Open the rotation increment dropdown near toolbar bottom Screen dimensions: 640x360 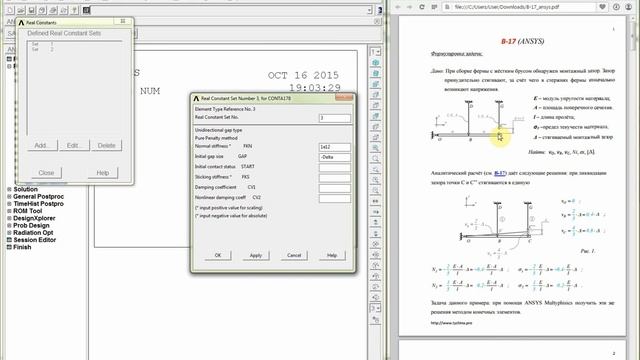(x=375, y=308)
